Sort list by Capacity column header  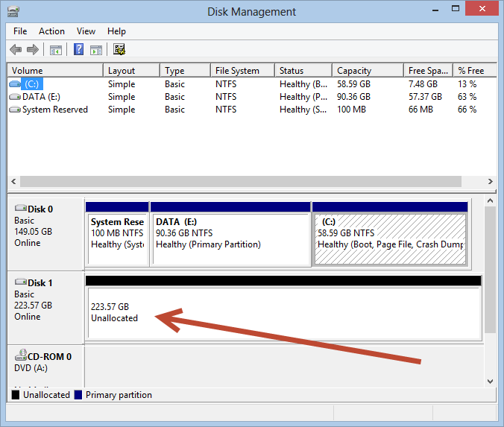click(353, 71)
